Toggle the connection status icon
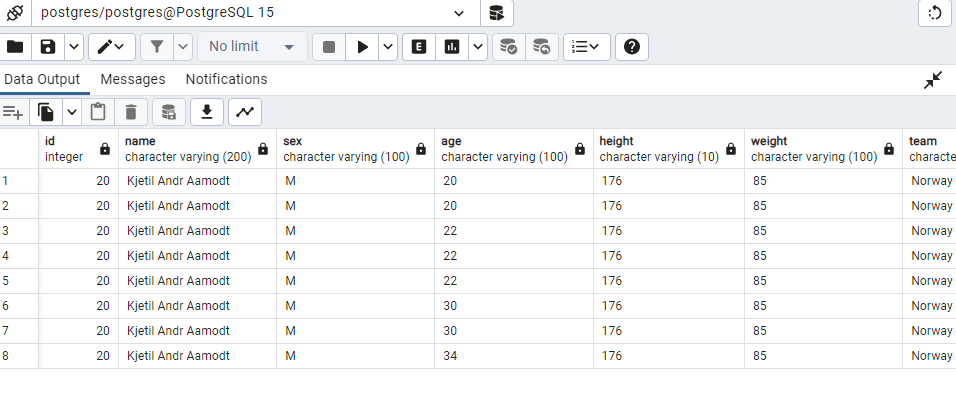956x405 pixels. coord(14,13)
